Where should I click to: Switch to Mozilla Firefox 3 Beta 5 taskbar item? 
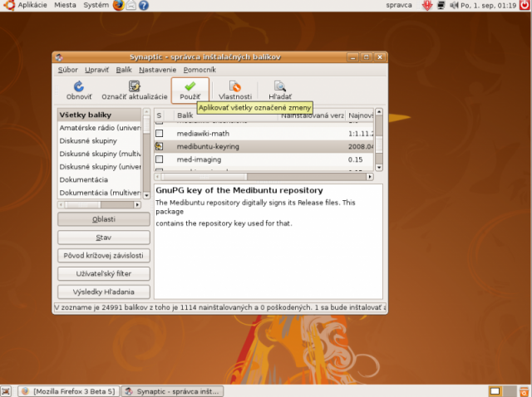coord(69,391)
